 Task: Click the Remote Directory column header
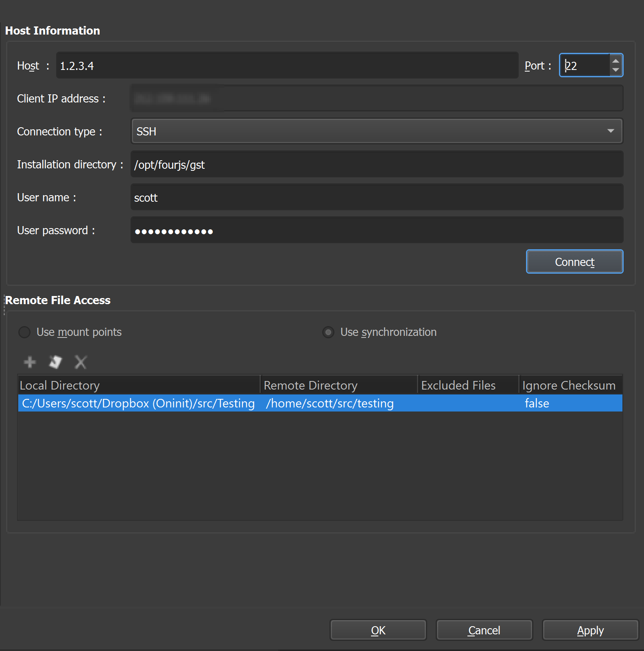point(338,385)
